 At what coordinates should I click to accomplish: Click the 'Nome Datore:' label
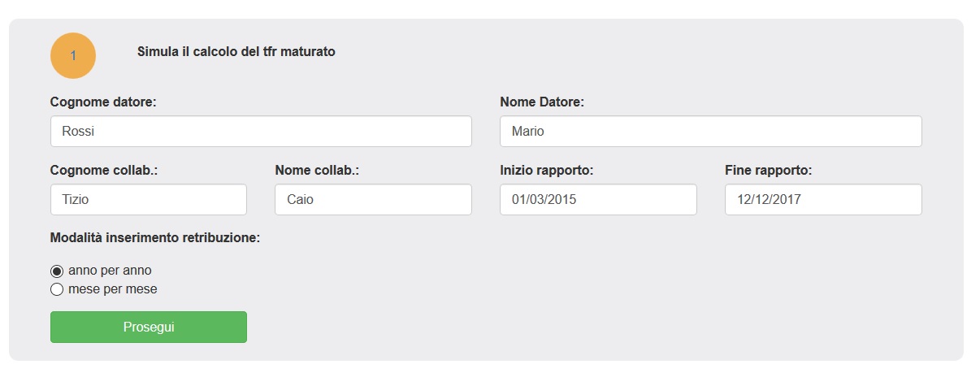[x=542, y=102]
